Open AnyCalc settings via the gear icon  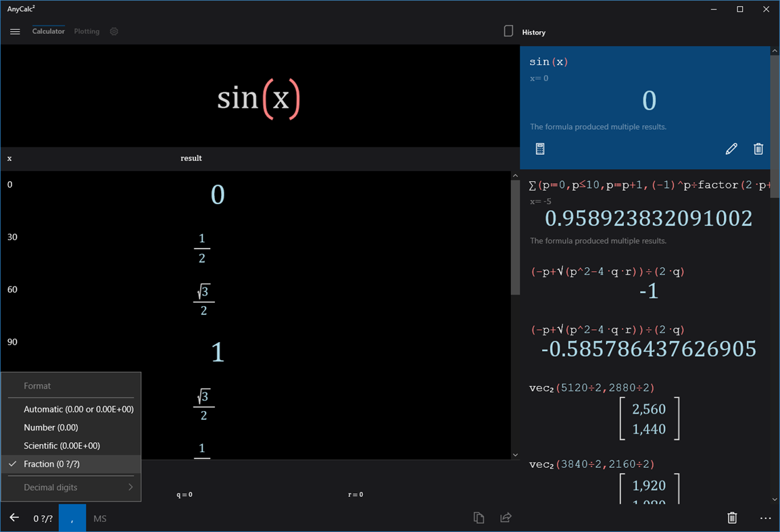[x=114, y=31]
